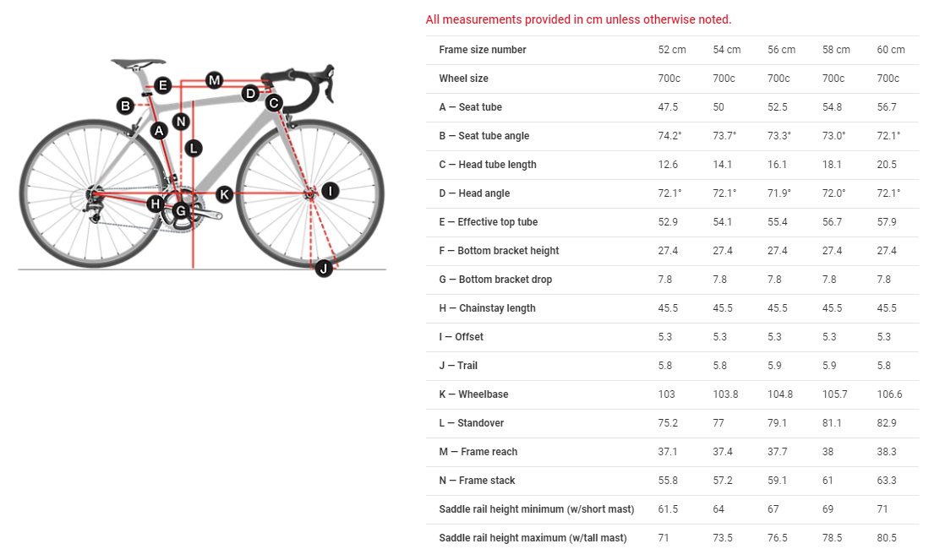Click the A seat tube marker on bike

point(159,130)
